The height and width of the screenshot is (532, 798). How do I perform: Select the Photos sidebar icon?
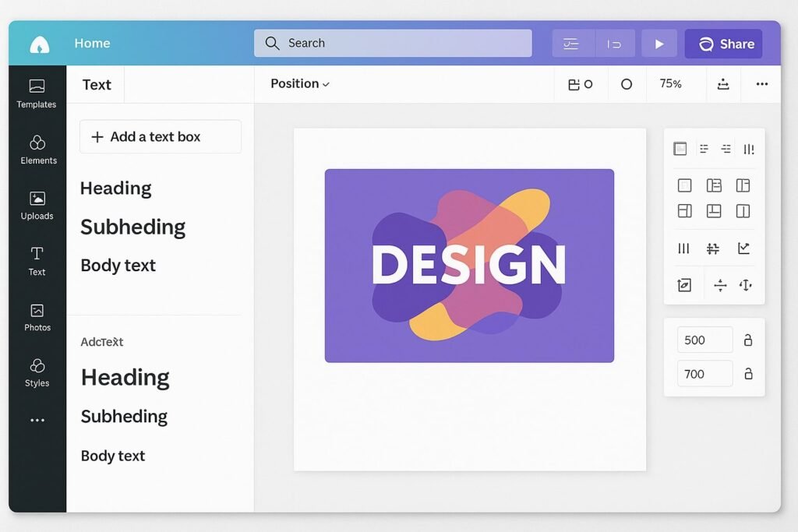[37, 316]
